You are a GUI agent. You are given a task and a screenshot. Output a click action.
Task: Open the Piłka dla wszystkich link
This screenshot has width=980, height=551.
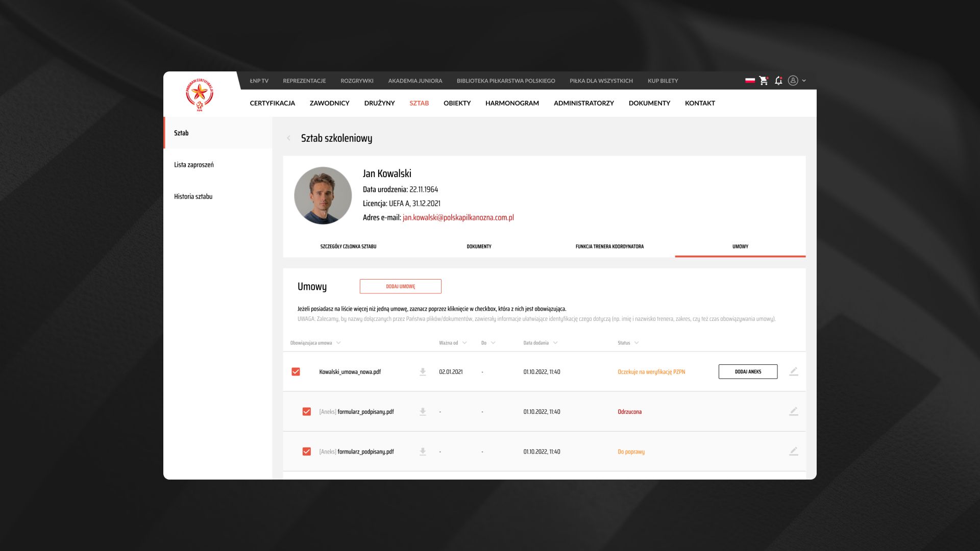pyautogui.click(x=601, y=81)
